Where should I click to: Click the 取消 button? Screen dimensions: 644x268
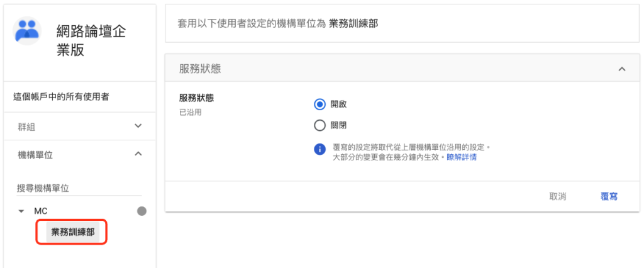pyautogui.click(x=557, y=196)
